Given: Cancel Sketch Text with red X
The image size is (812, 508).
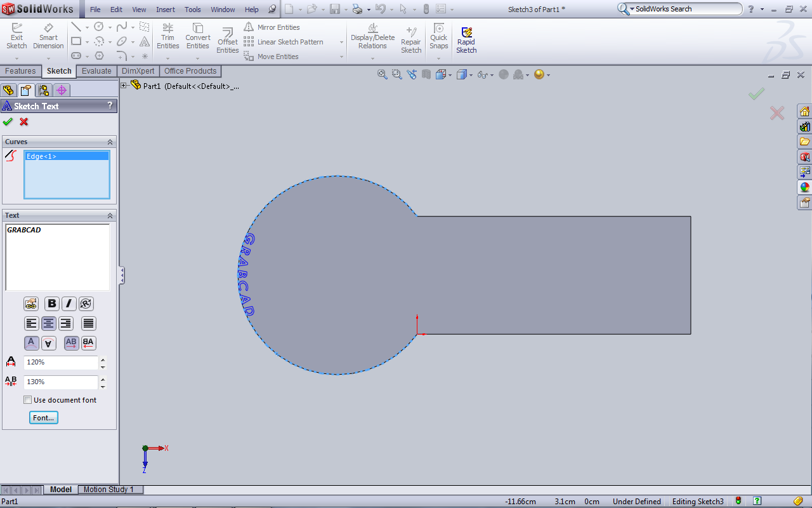Looking at the screenshot, I should [x=24, y=122].
